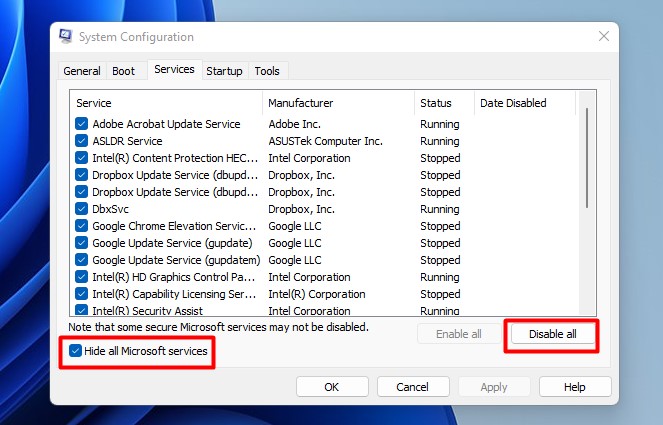Toggle Hide all Microsoft services checkbox
Image resolution: width=663 pixels, height=425 pixels.
[x=75, y=351]
